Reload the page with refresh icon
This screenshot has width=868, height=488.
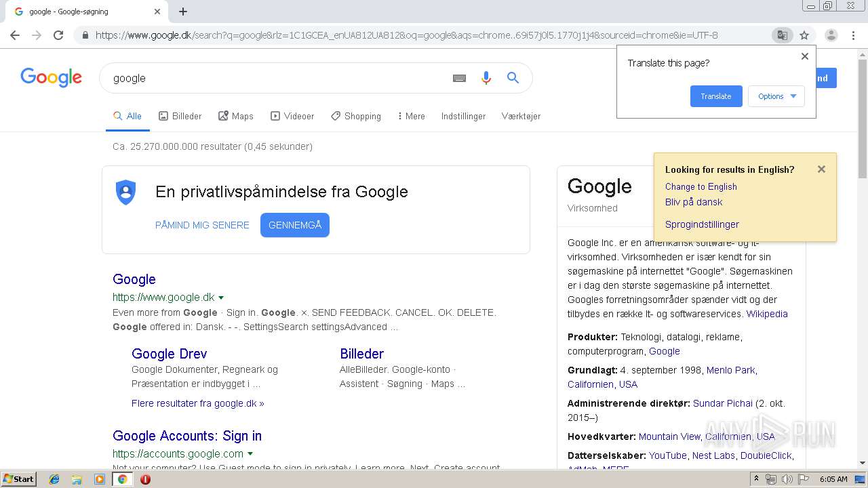tap(58, 35)
